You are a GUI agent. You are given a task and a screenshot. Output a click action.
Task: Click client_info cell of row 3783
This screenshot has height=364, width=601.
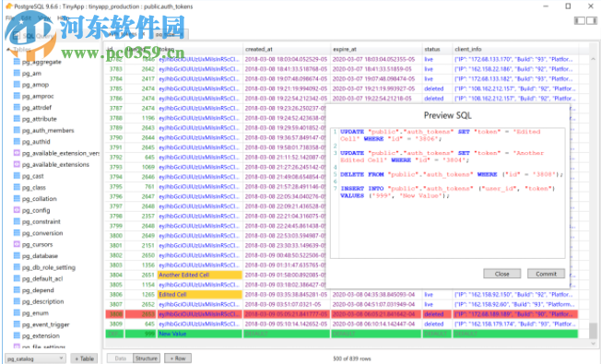[515, 69]
